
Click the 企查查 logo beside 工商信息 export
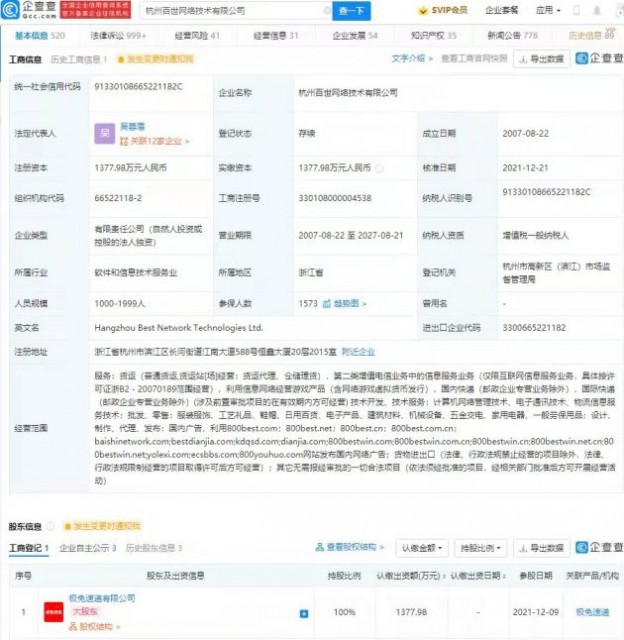click(599, 58)
